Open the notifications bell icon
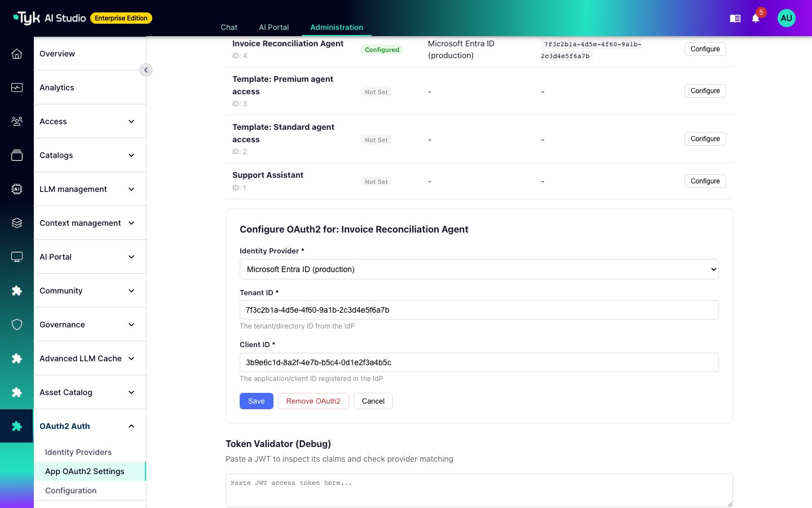Screen dimensions: 812x508 point(756,19)
